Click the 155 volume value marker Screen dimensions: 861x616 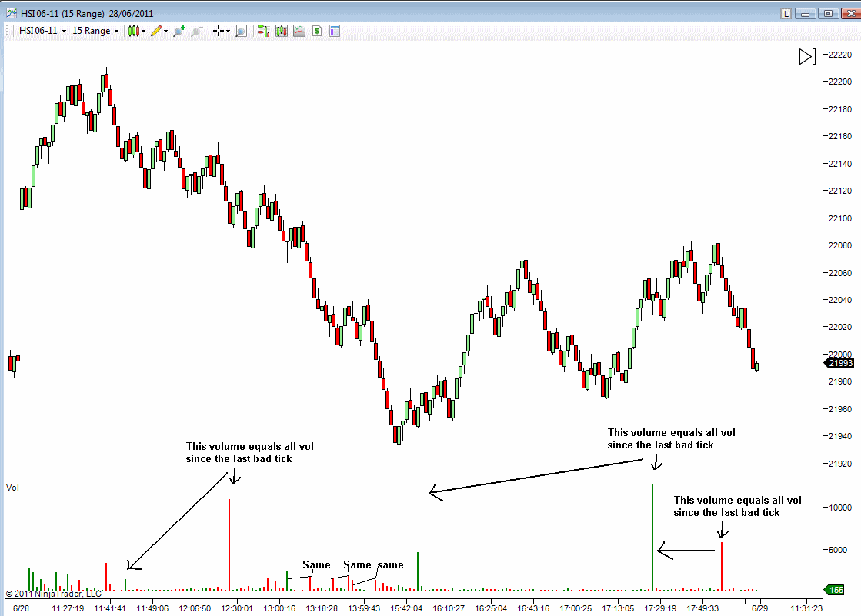(835, 590)
